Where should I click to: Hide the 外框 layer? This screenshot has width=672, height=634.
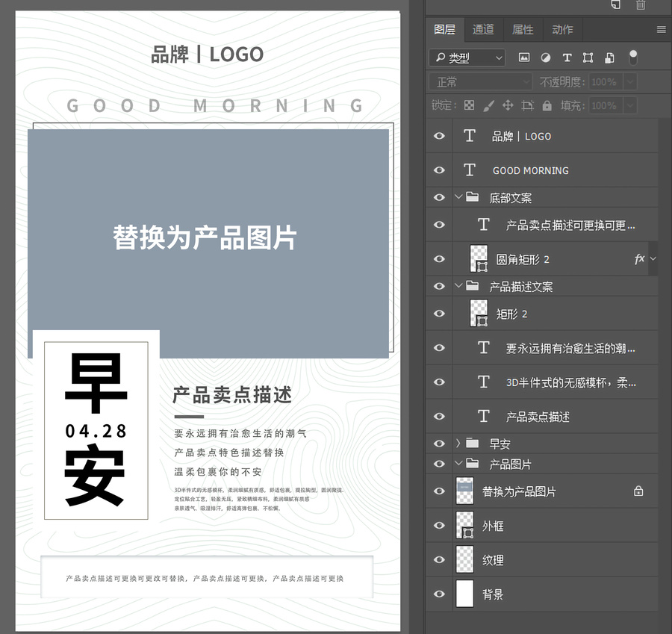pos(439,525)
